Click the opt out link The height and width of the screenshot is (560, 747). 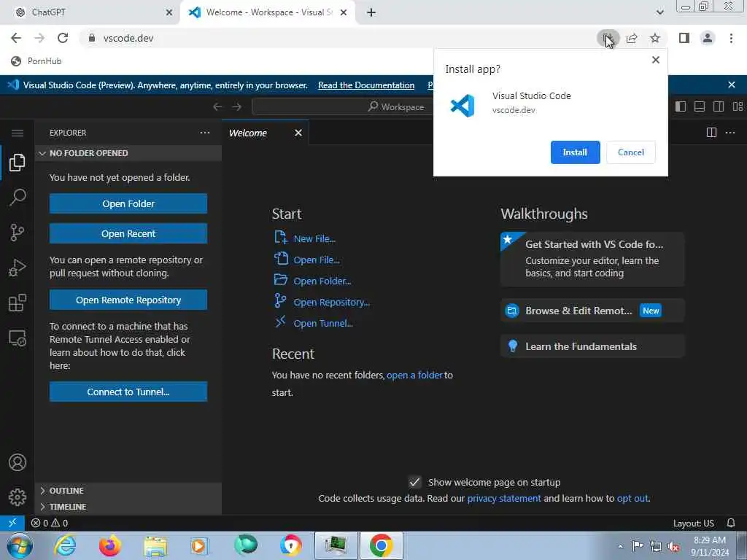[x=632, y=498]
